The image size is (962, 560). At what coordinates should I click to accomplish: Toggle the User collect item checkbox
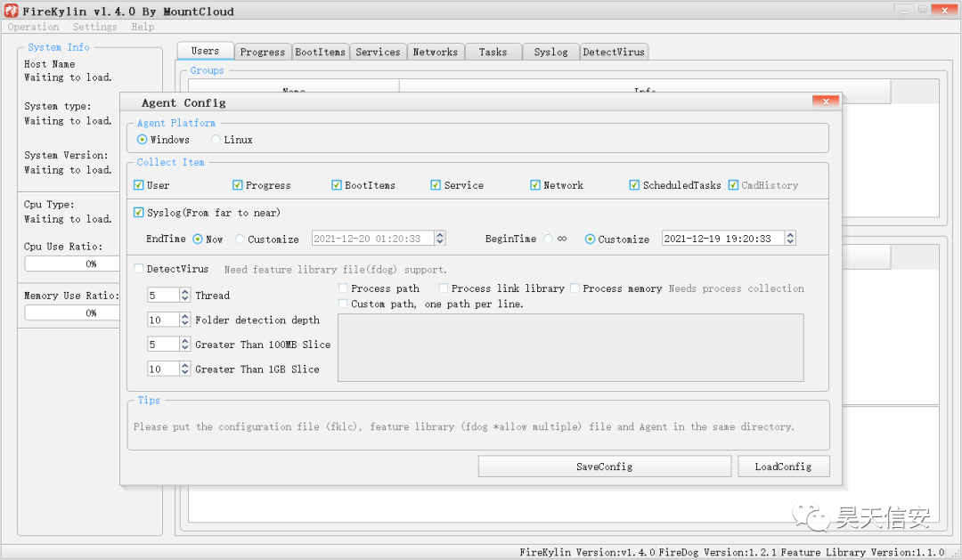coord(139,184)
